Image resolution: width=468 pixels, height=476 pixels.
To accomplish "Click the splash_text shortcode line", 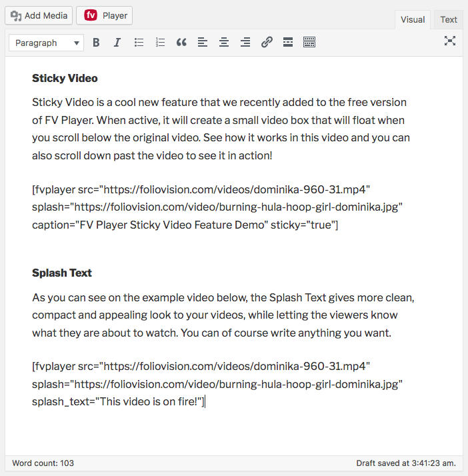I will 119,401.
